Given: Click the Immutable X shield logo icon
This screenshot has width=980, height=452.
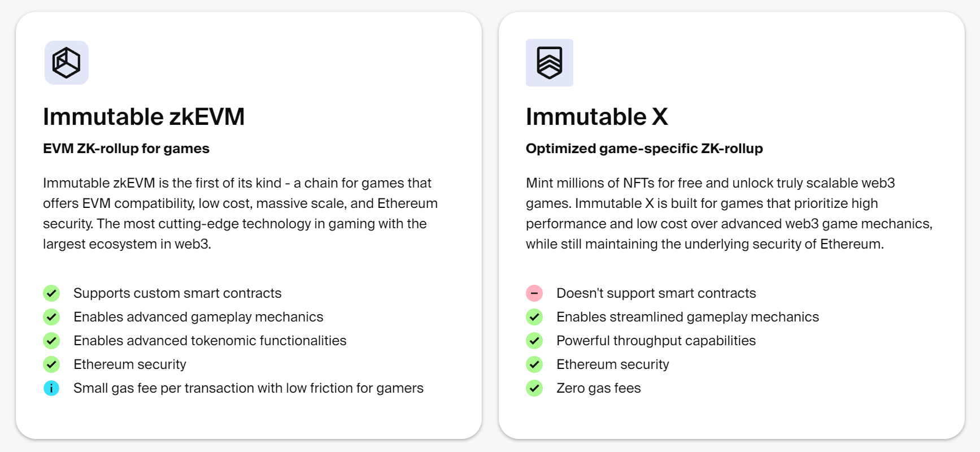Looking at the screenshot, I should [550, 63].
